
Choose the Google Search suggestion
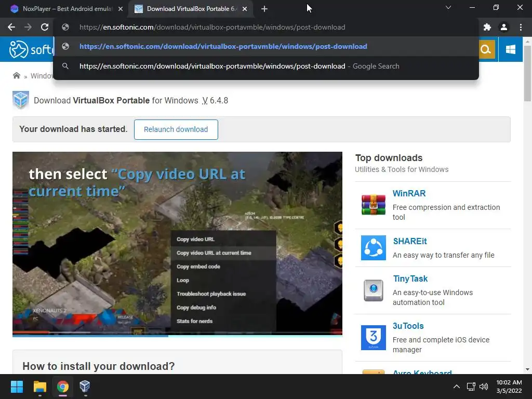pos(266,66)
